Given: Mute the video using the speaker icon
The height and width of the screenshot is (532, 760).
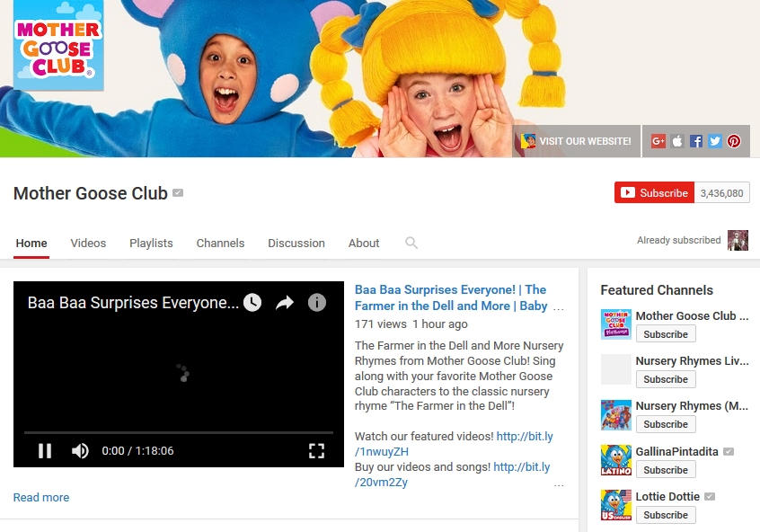Looking at the screenshot, I should (x=80, y=450).
